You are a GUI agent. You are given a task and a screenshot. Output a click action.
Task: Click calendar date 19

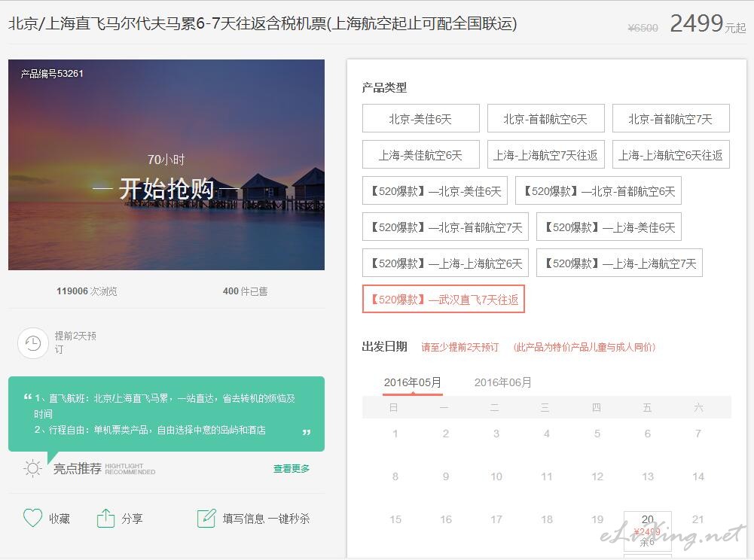(x=597, y=519)
